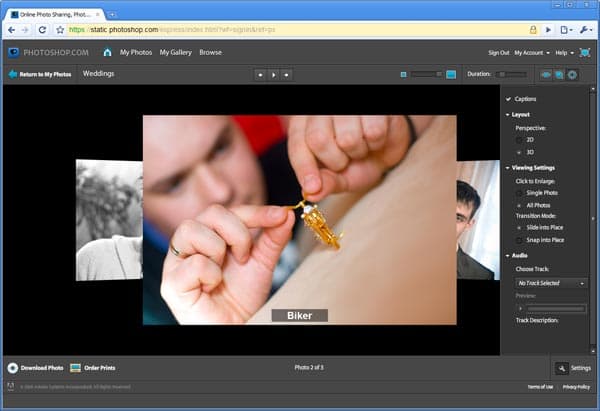Open Terms of Use link
Viewport: 600px width, 411px height.
[540, 387]
